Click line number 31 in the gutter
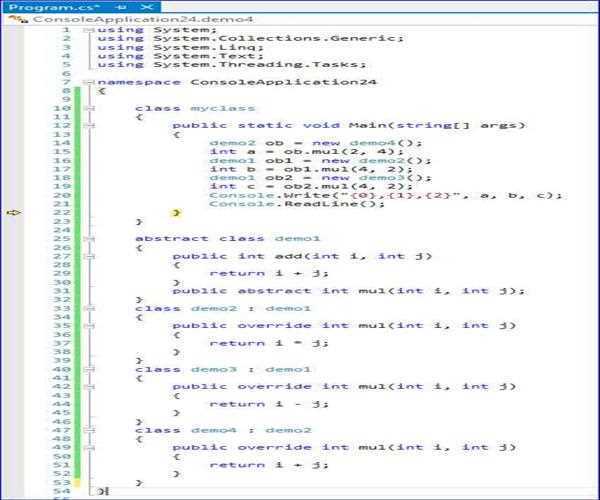The height and width of the screenshot is (500, 600). click(64, 290)
